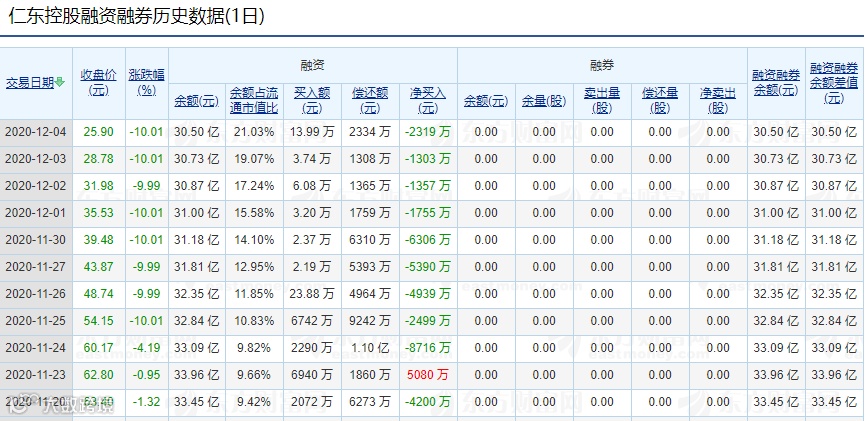
Task: Click the 融券 group header
Action: 602,66
